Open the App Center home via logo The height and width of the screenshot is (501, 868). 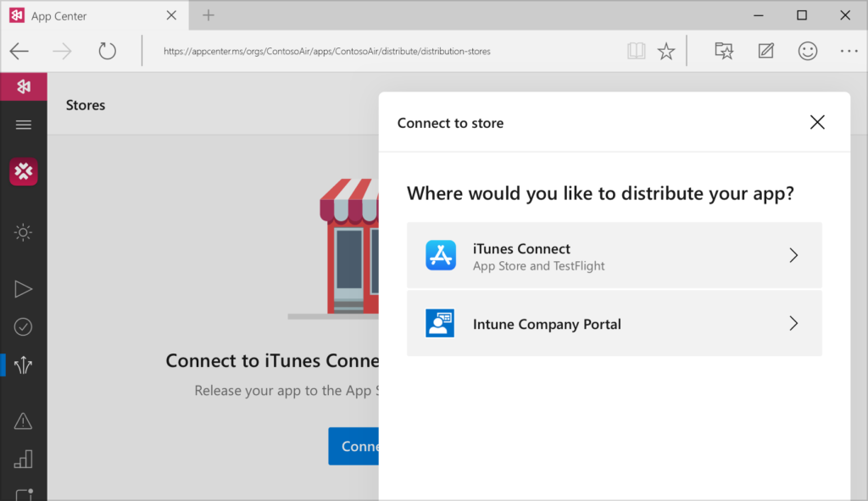point(23,86)
